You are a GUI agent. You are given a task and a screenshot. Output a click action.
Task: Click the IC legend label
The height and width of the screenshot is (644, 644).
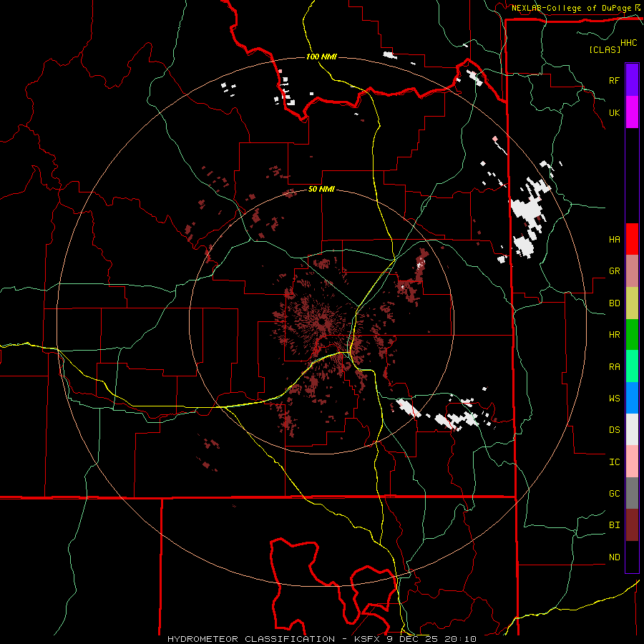point(614,462)
